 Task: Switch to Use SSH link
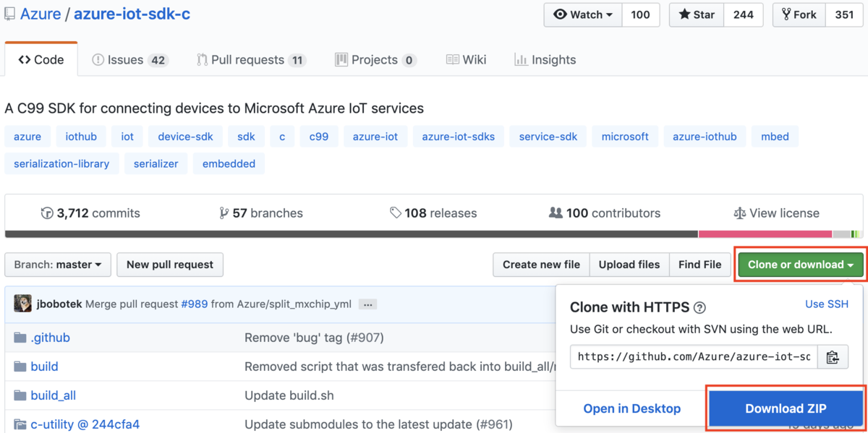coord(827,304)
